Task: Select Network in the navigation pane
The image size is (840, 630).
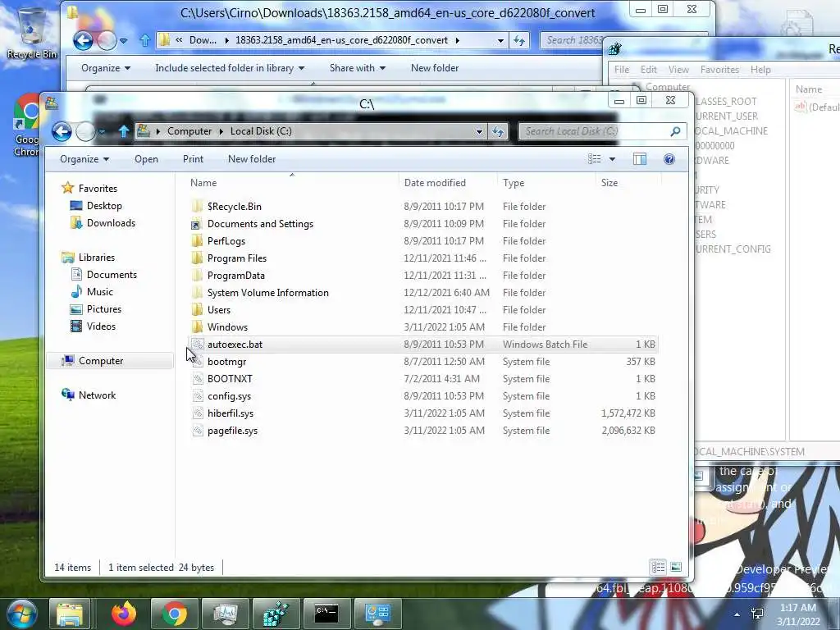Action: coord(97,395)
